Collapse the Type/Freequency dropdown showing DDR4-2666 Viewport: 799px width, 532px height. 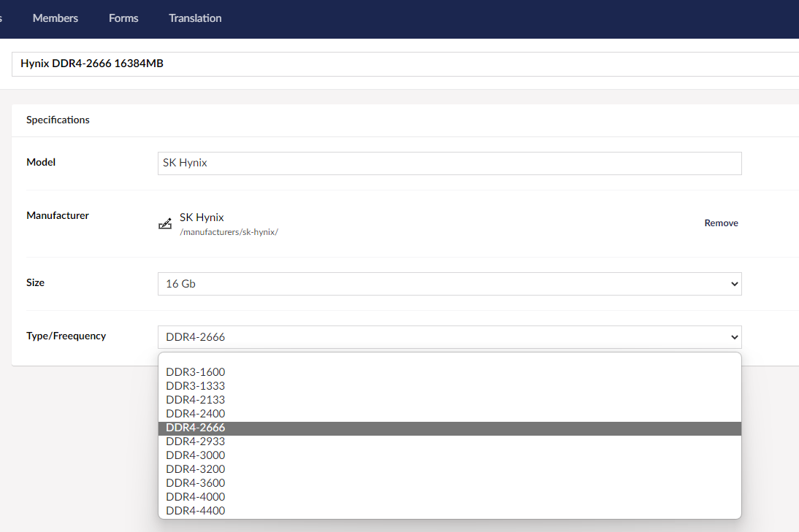click(x=449, y=337)
